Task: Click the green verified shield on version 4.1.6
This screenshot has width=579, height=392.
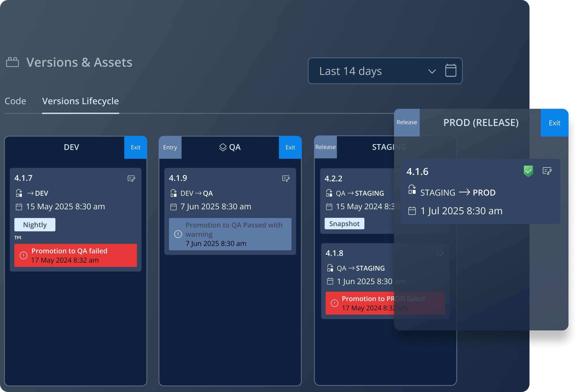Action: click(x=528, y=171)
